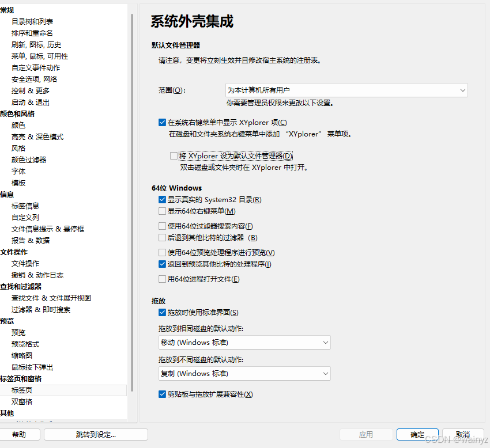This screenshot has width=490, height=448.
Task: Open 菜单, 鼠标, 可用性 settings page
Action: point(40,56)
